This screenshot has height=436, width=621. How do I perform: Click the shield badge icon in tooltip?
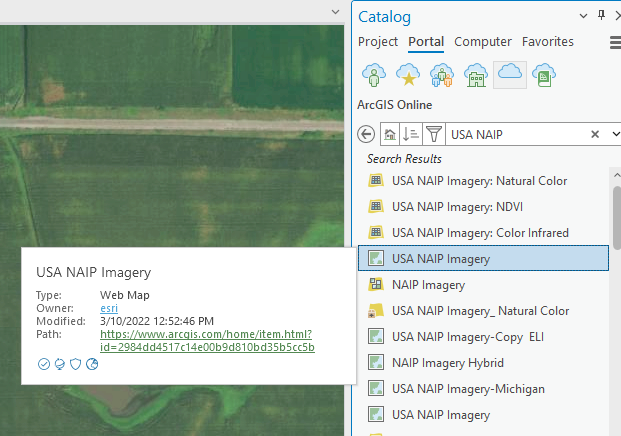coord(76,364)
